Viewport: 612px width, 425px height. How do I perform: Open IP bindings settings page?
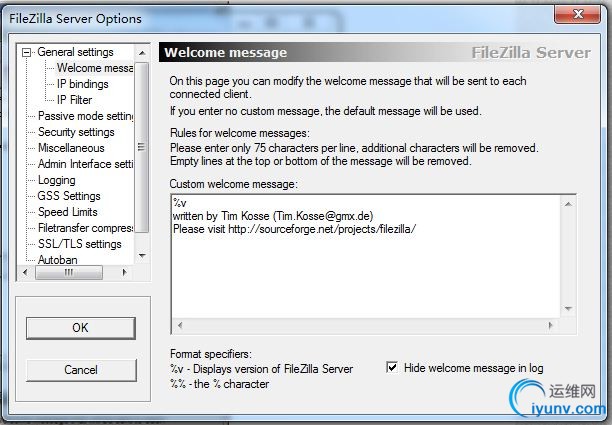tap(82, 84)
